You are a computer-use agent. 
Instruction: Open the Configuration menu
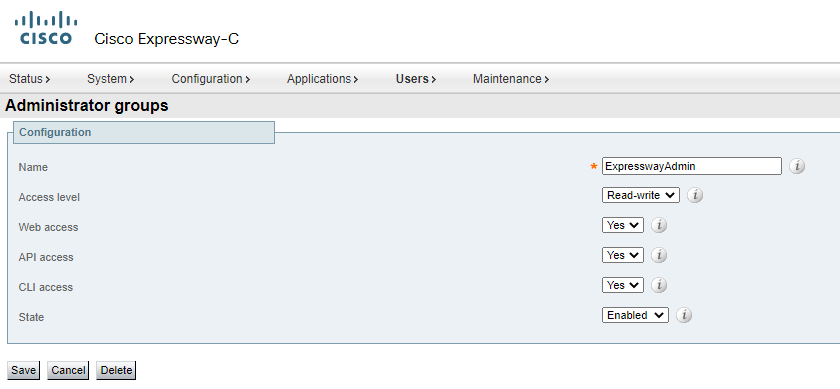tap(211, 79)
